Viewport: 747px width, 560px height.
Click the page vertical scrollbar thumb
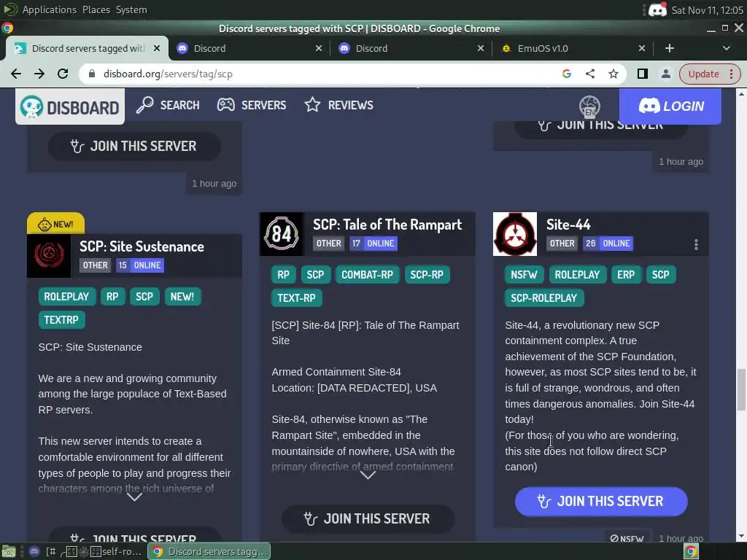(741, 389)
